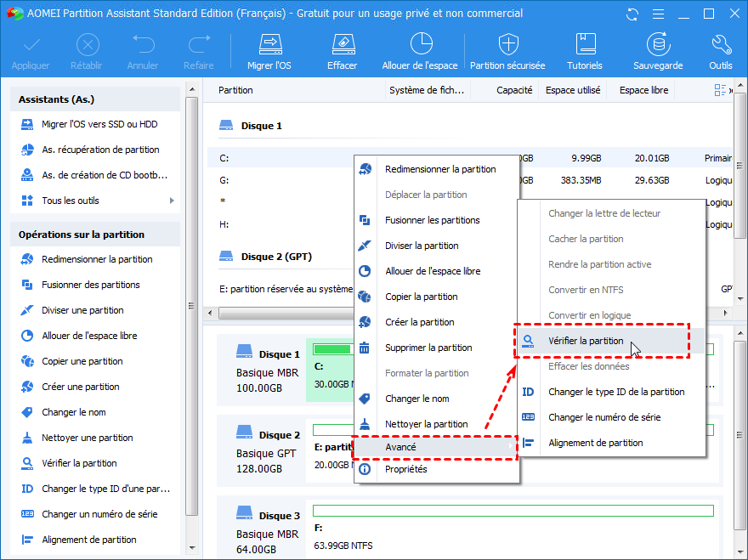Viewport: 748px width, 560px height.
Task: Choose Diviser la partition in context menu
Action: point(437,246)
